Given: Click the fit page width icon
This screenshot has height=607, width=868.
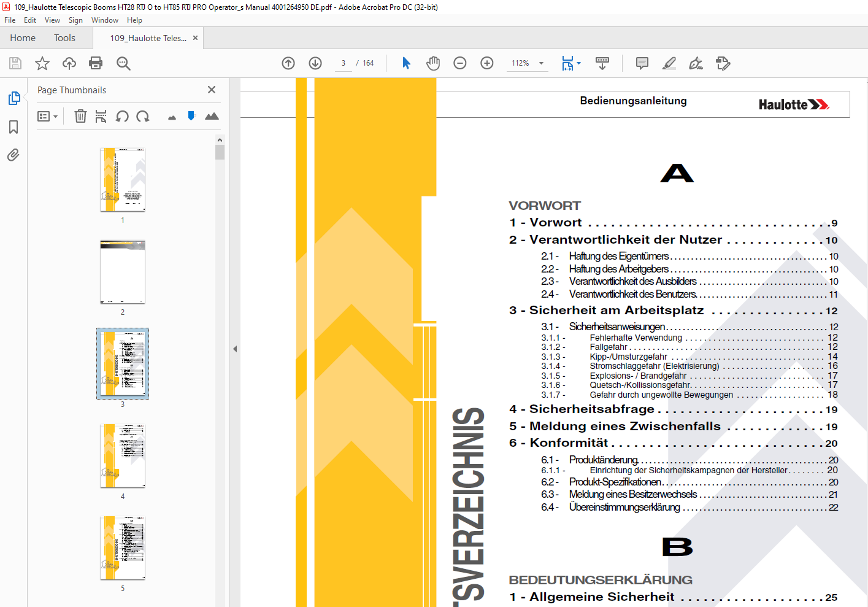Looking at the screenshot, I should pyautogui.click(x=567, y=63).
